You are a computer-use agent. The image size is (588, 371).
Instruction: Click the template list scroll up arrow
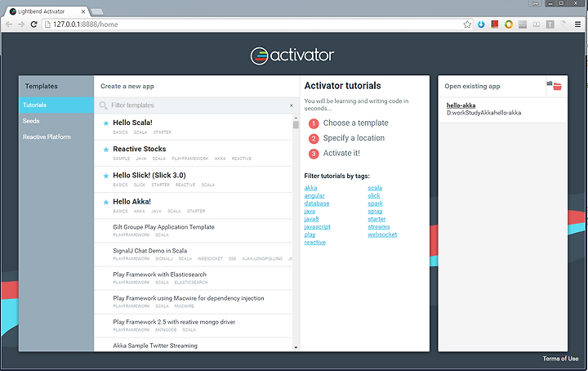pyautogui.click(x=296, y=117)
